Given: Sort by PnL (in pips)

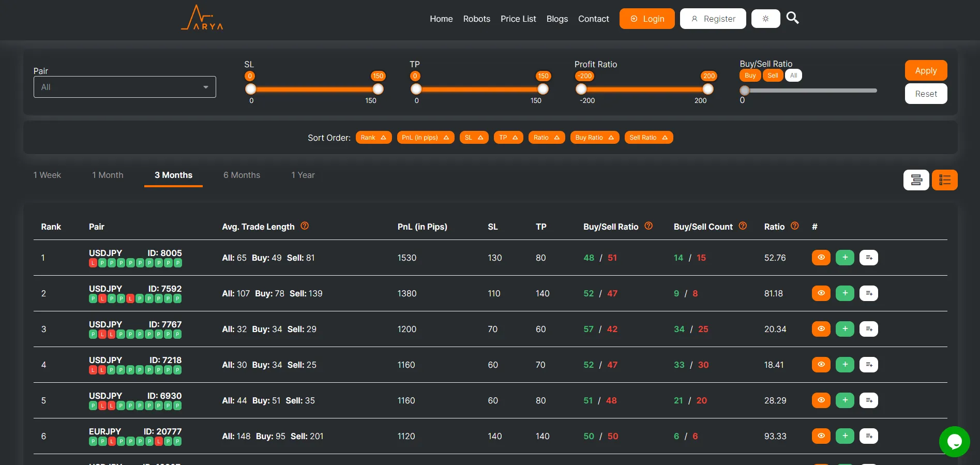Looking at the screenshot, I should coord(425,138).
